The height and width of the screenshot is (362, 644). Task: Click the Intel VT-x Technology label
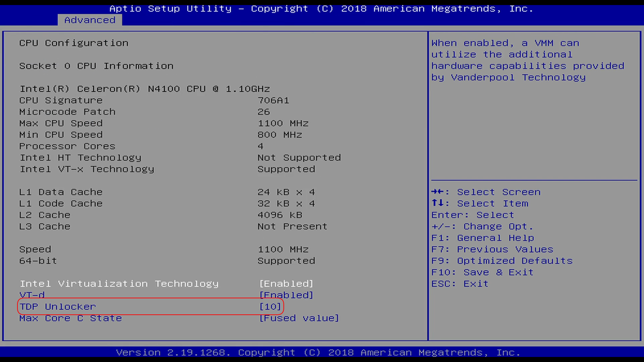[x=87, y=169]
